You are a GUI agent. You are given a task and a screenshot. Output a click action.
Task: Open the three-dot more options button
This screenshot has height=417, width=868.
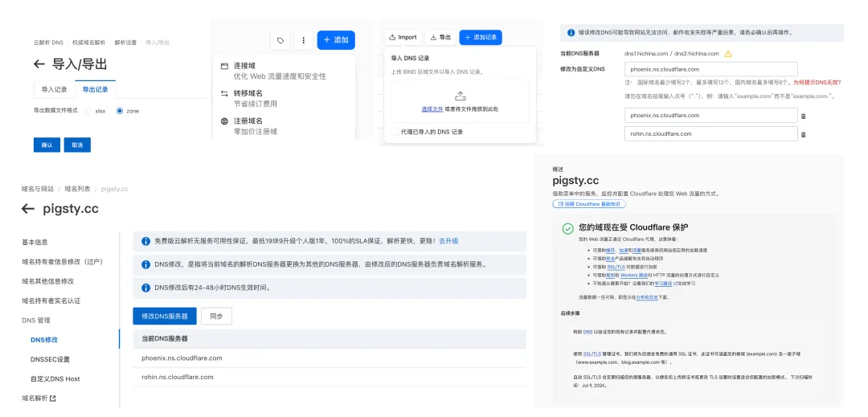303,40
